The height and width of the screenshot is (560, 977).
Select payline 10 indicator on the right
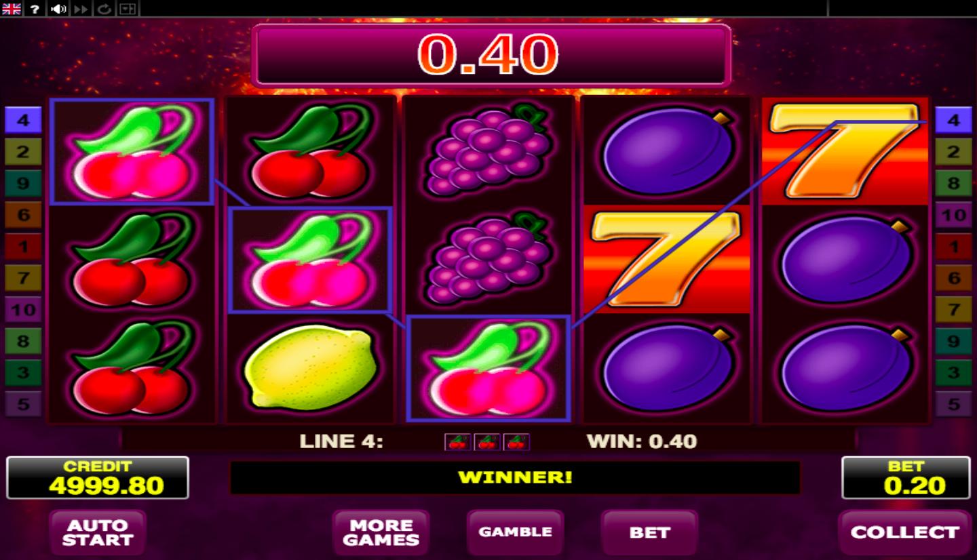[953, 215]
